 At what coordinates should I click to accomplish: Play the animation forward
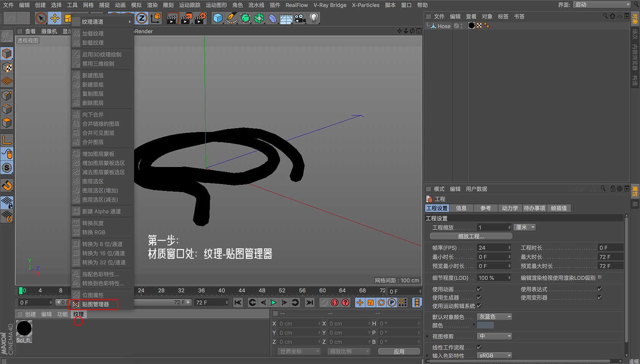(x=273, y=302)
